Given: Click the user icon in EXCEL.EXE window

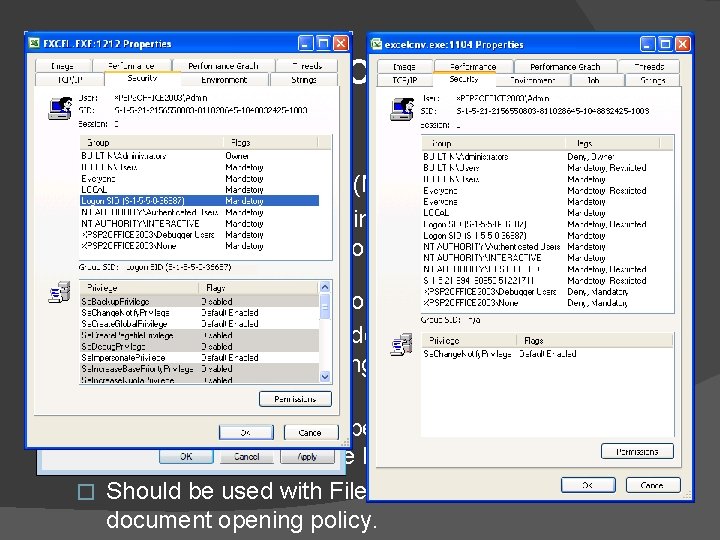Looking at the screenshot, I should (x=61, y=108).
